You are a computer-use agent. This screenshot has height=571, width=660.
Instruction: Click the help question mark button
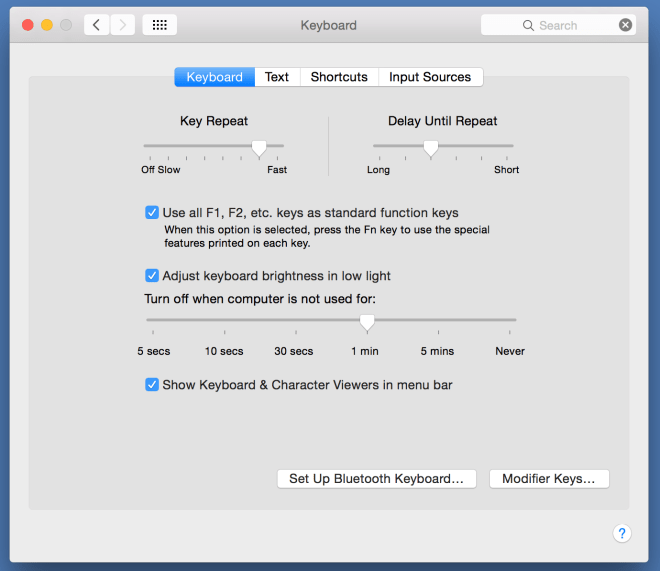pyautogui.click(x=621, y=533)
